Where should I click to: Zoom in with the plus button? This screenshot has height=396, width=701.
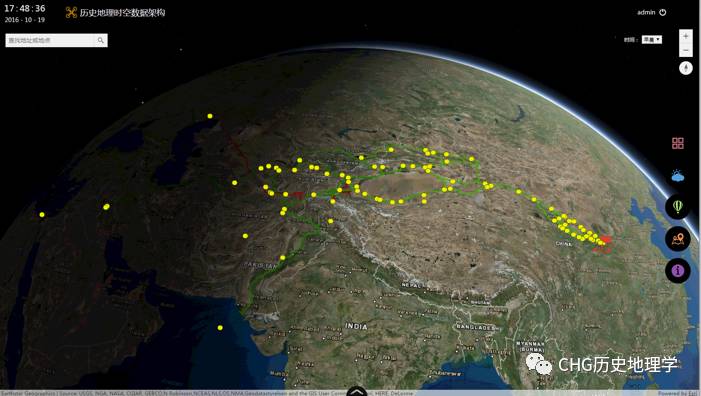686,36
